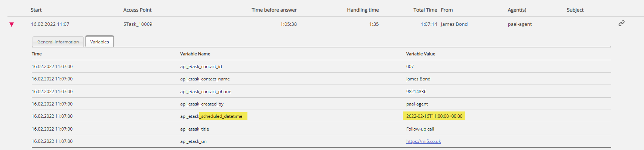Click the Total Time column header
The image size is (644, 150).
point(425,10)
